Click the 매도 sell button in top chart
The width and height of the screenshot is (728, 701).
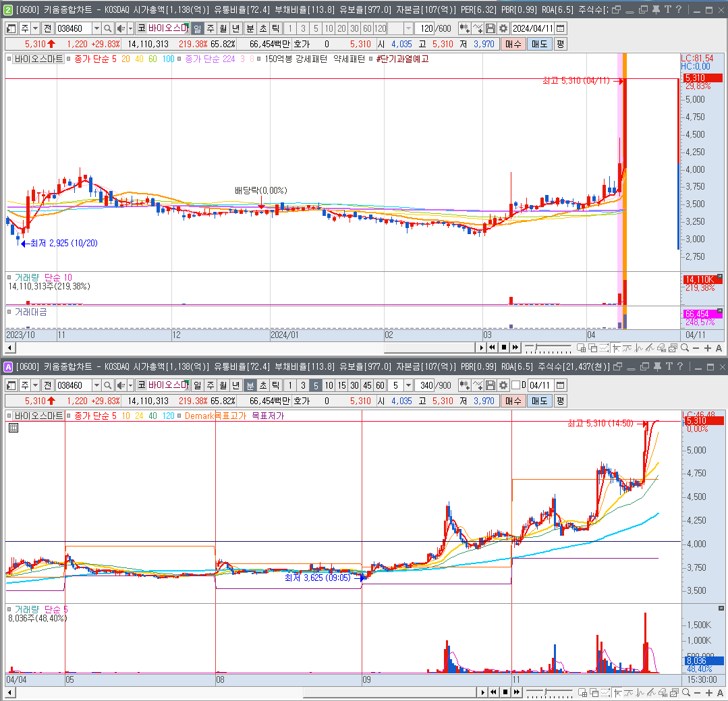(540, 44)
